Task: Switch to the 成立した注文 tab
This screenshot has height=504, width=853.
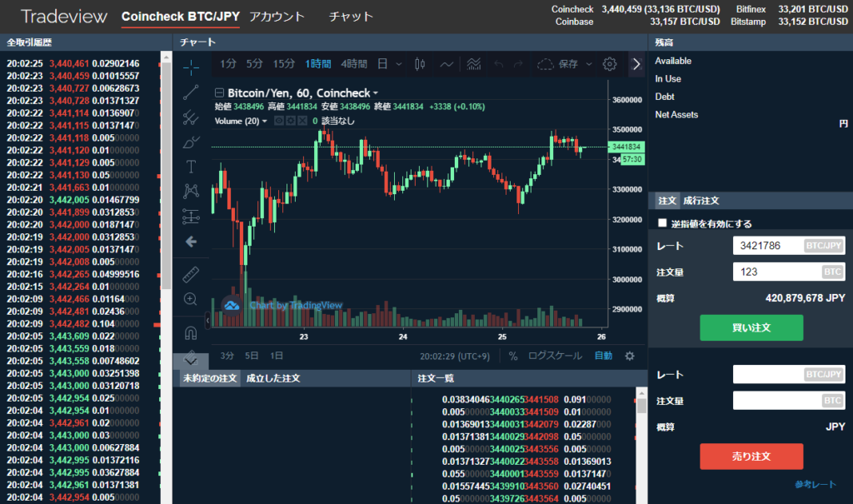Action: 273,378
